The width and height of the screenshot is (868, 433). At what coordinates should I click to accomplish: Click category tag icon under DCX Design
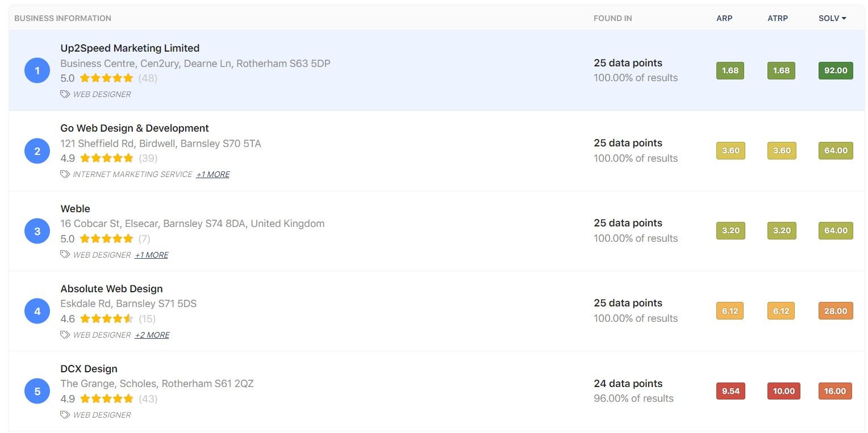pyautogui.click(x=65, y=415)
